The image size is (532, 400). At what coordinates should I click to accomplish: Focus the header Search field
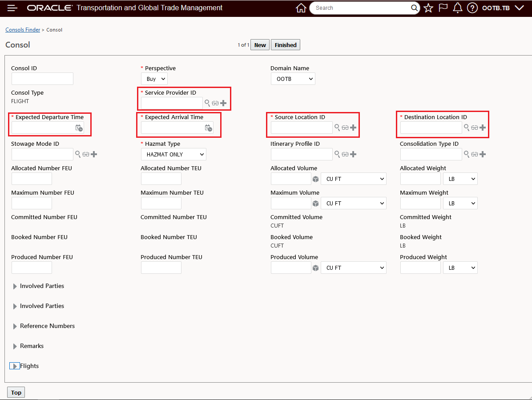[x=361, y=8]
